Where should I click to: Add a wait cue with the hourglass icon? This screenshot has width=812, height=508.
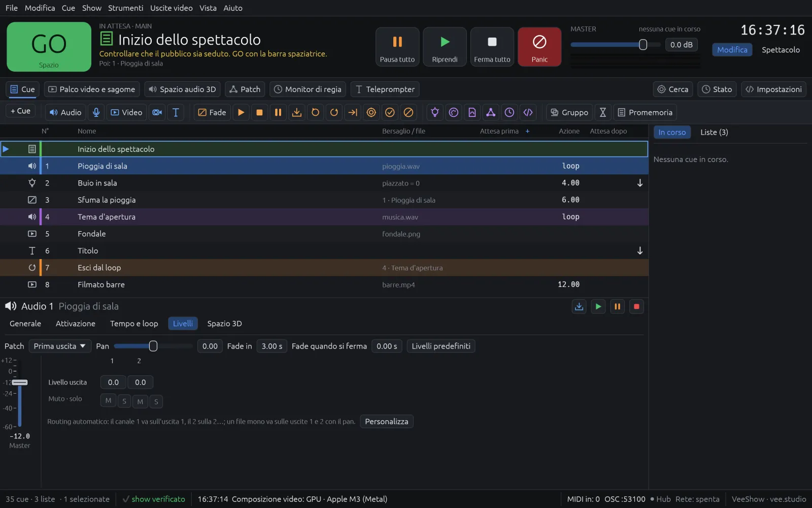[x=603, y=112]
